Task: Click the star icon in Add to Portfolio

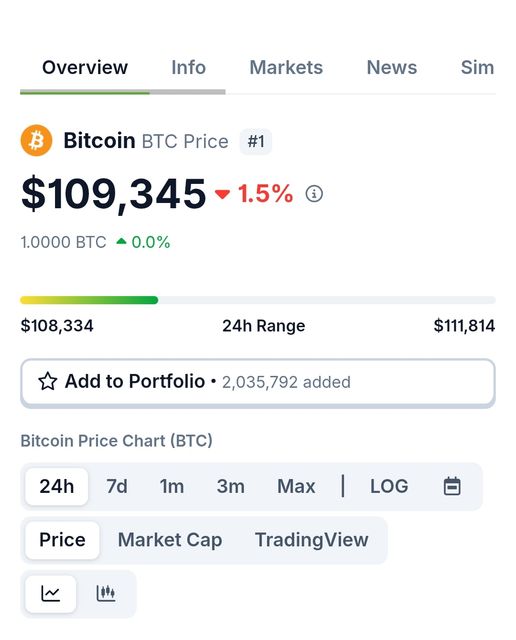Action: point(48,382)
